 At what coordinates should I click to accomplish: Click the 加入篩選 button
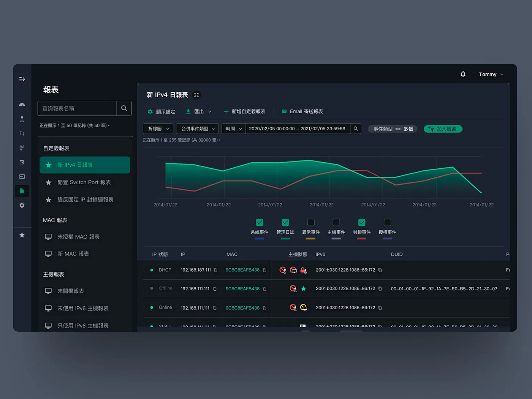(443, 129)
